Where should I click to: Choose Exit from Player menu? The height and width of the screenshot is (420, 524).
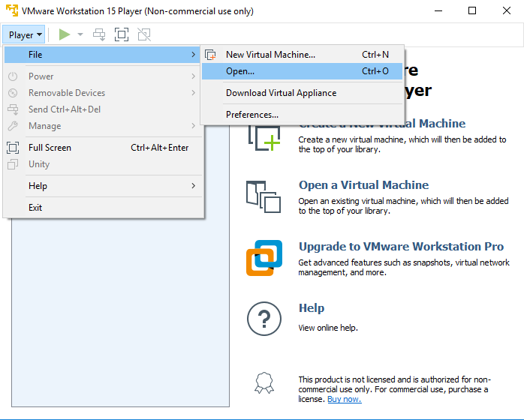pos(103,208)
